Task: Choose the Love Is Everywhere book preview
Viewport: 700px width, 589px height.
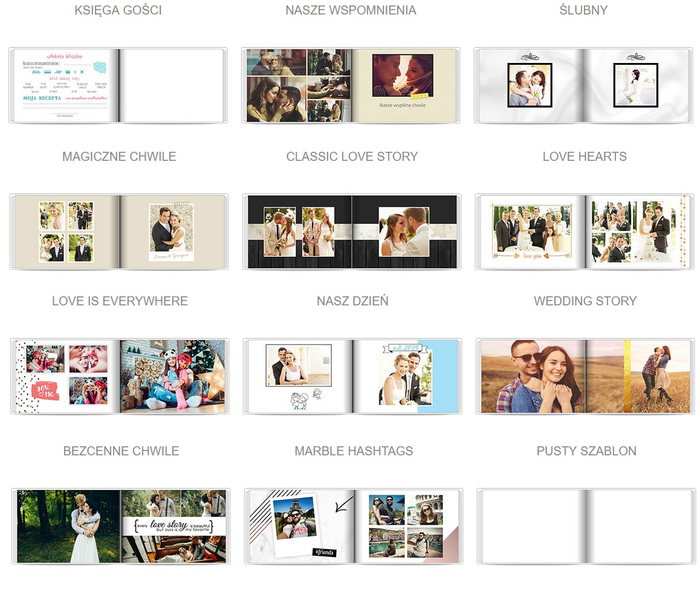Action: pyautogui.click(x=120, y=376)
